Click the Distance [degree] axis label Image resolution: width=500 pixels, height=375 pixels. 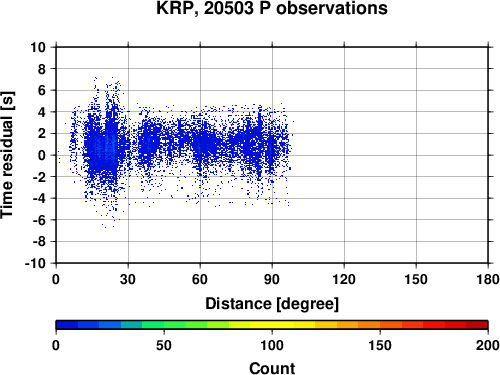272,304
